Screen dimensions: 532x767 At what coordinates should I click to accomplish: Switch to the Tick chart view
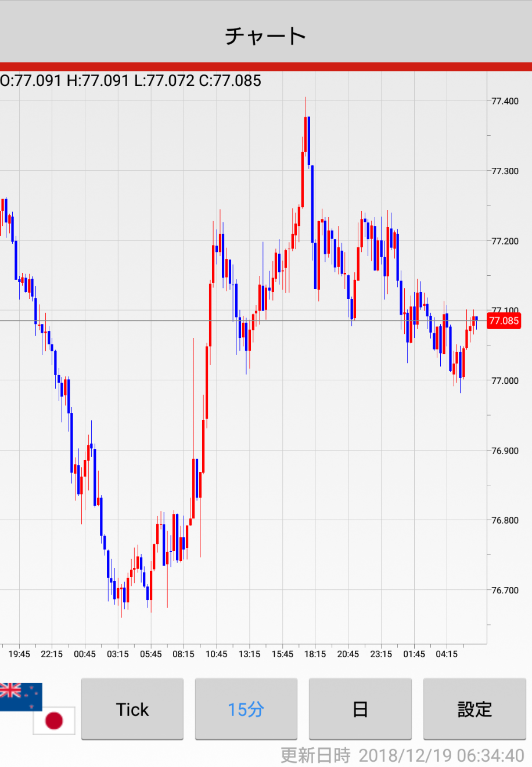tap(132, 709)
